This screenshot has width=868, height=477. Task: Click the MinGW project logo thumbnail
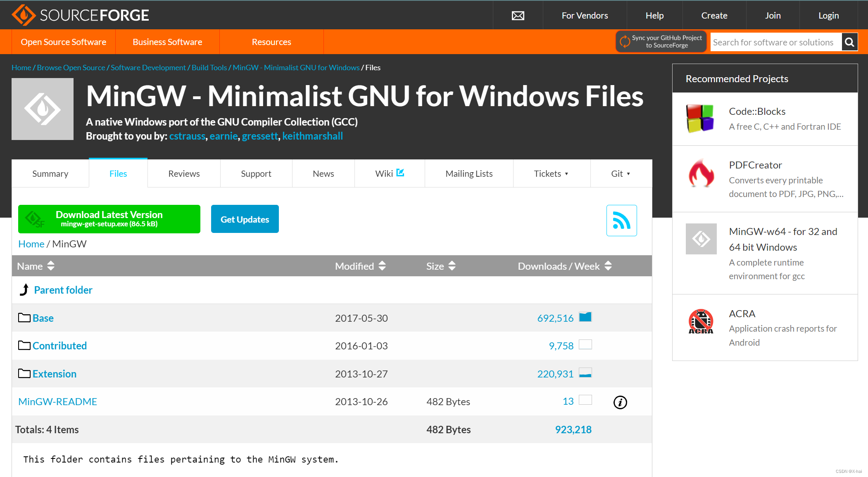[43, 109]
